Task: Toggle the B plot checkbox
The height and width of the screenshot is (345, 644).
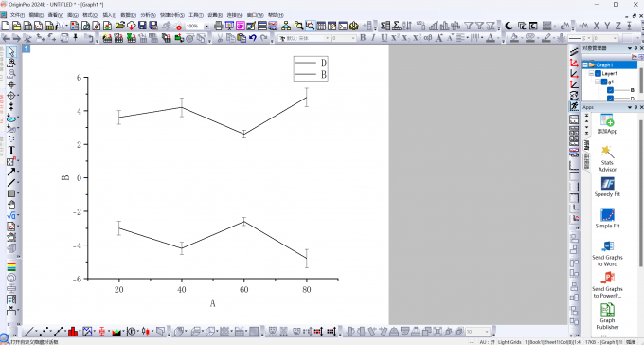Action: click(x=610, y=90)
